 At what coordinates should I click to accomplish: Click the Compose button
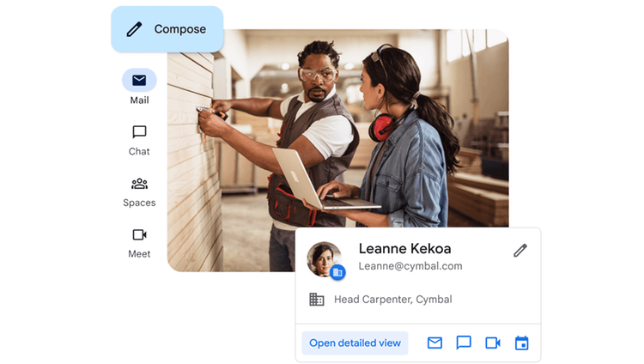coord(167,29)
